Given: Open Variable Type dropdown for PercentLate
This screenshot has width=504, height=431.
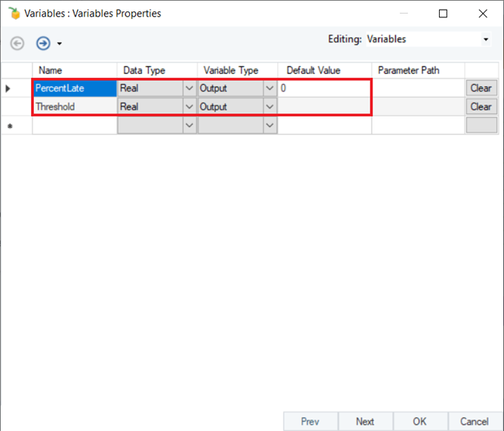Looking at the screenshot, I should click(270, 88).
